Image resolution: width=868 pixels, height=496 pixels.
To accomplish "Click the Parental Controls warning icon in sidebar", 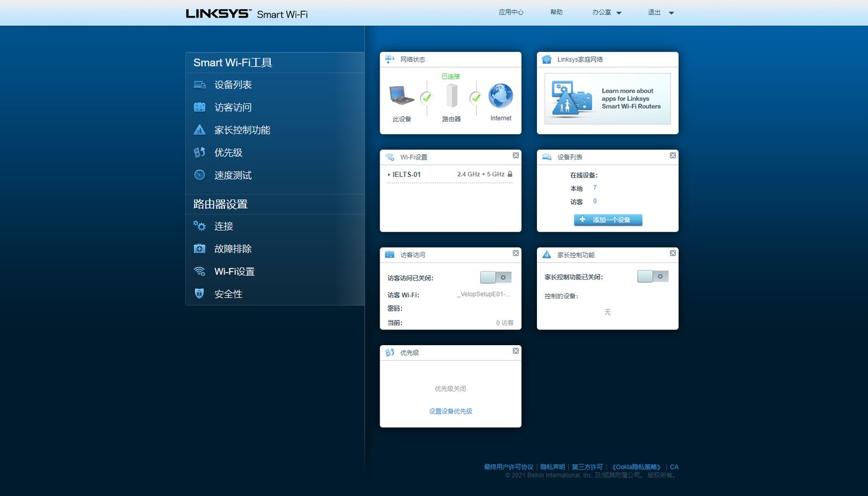I will click(200, 130).
